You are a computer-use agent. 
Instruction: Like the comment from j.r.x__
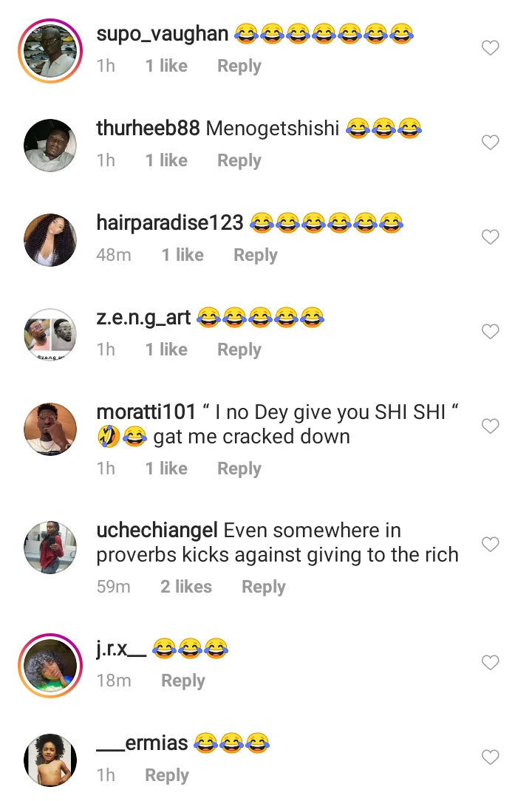[491, 663]
